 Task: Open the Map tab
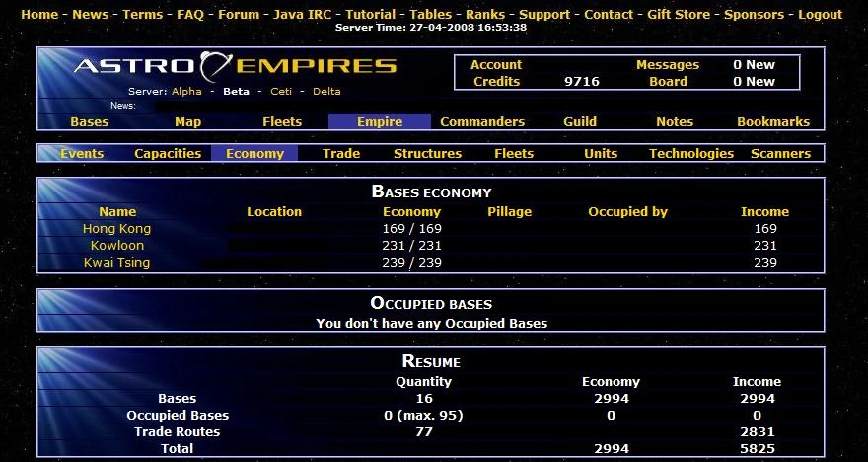click(187, 121)
